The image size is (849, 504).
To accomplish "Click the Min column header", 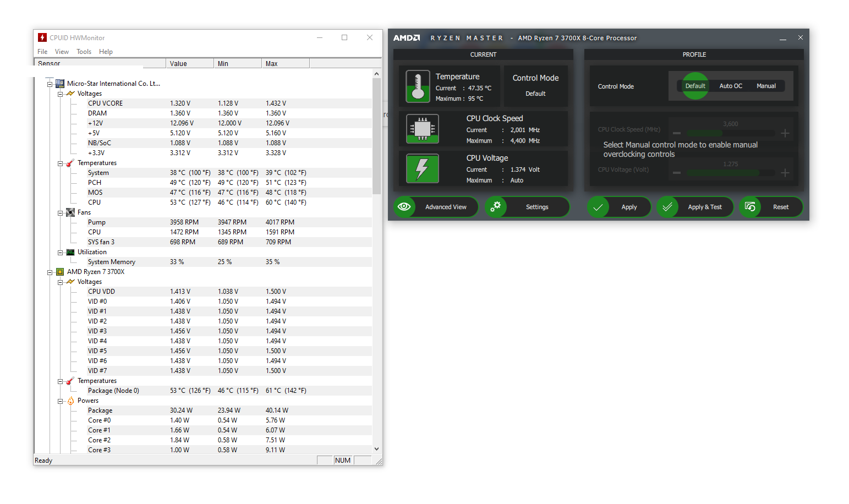I will (238, 63).
